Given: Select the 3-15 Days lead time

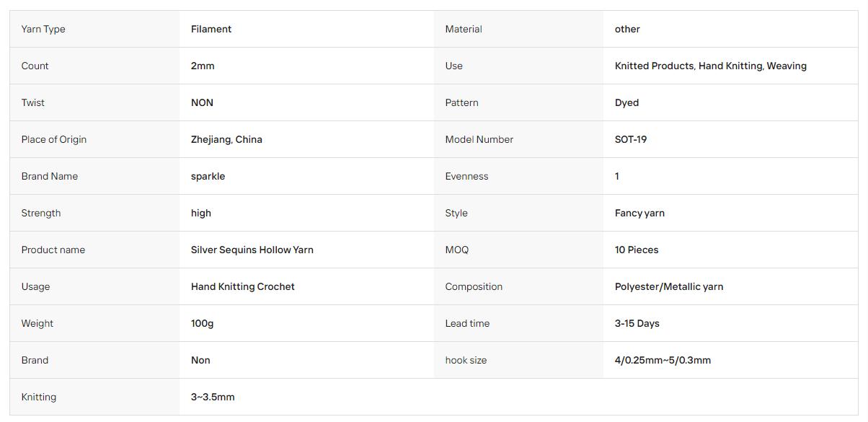Looking at the screenshot, I should tap(637, 323).
